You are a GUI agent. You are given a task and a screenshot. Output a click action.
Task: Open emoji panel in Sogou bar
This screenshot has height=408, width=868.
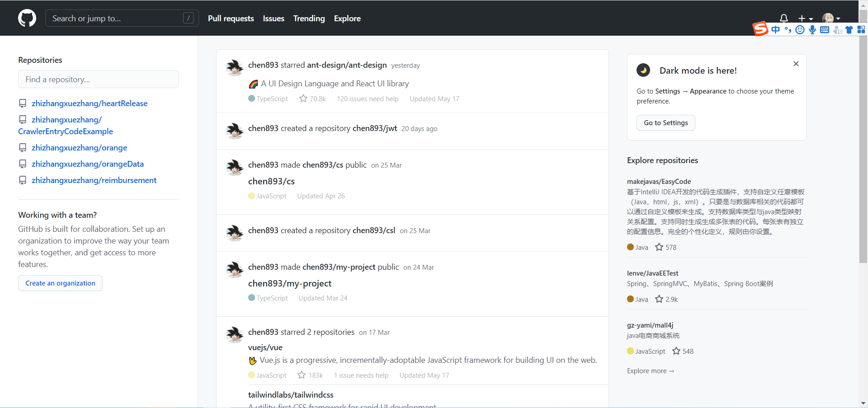coord(800,30)
